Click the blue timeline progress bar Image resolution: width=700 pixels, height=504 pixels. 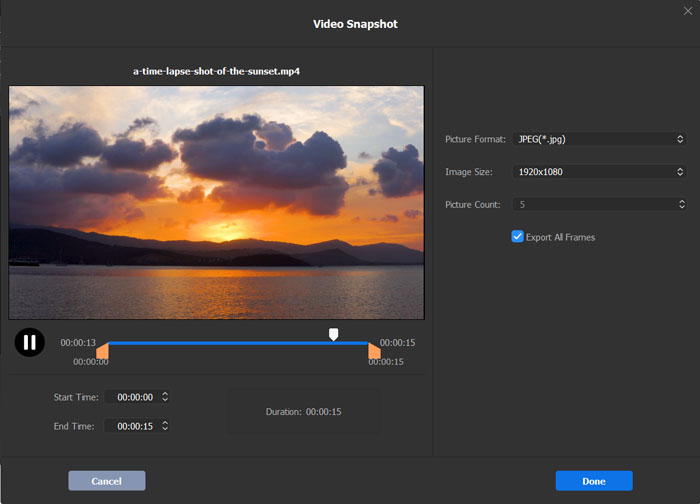(x=238, y=343)
